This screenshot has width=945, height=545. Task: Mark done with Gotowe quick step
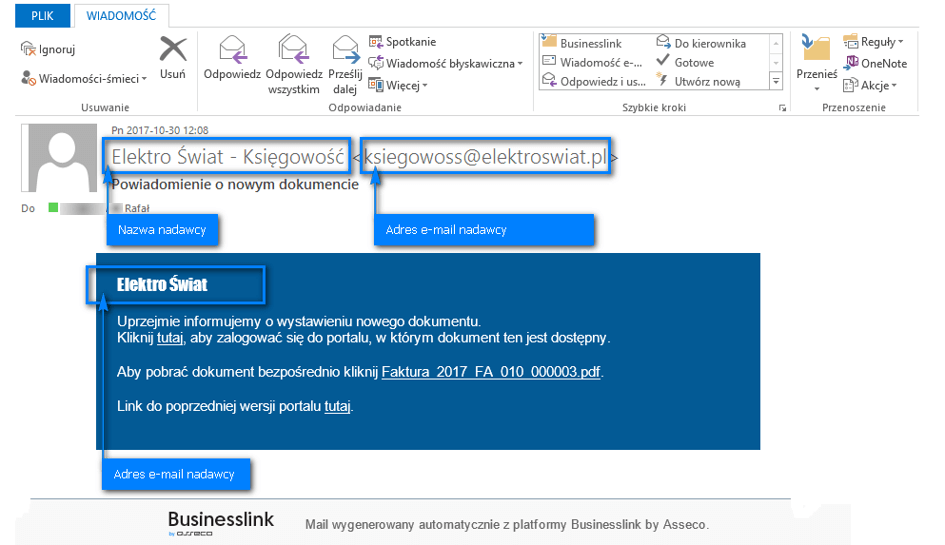coord(685,62)
